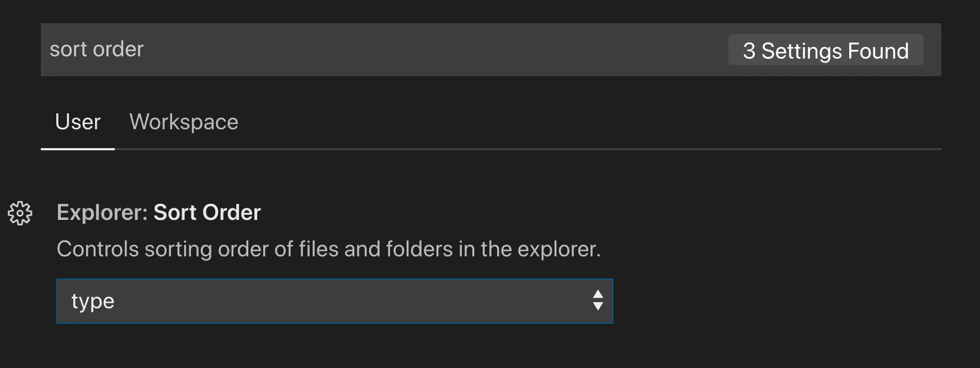Click the up/down arrows on the type dropdown

point(598,301)
